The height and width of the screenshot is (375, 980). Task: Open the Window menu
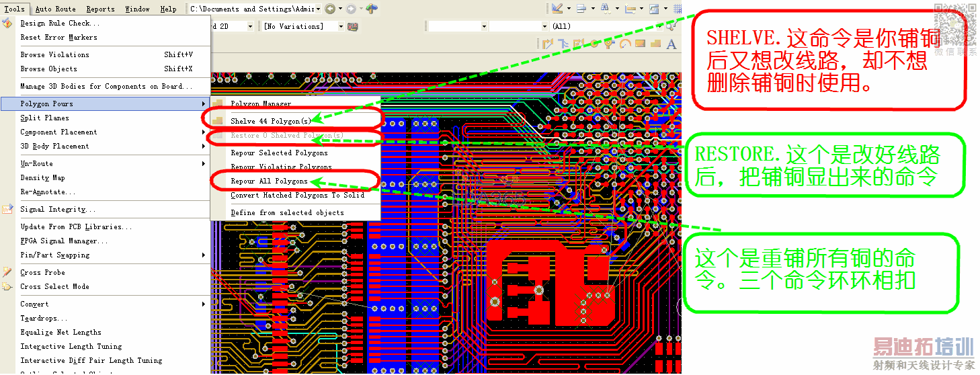pos(137,9)
